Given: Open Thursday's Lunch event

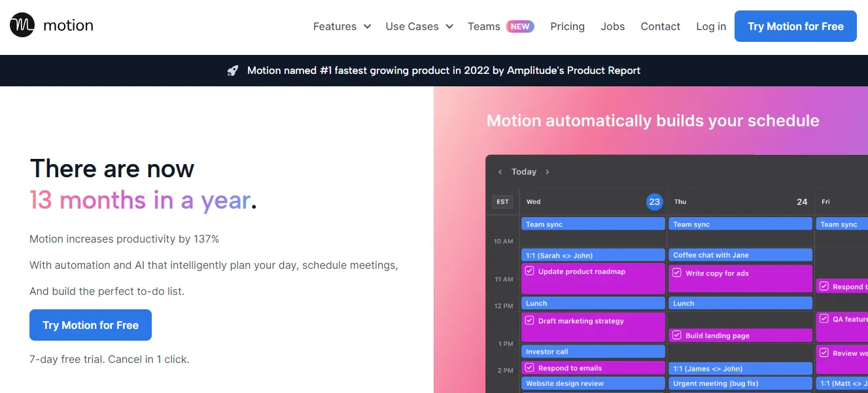Looking at the screenshot, I should pos(740,303).
